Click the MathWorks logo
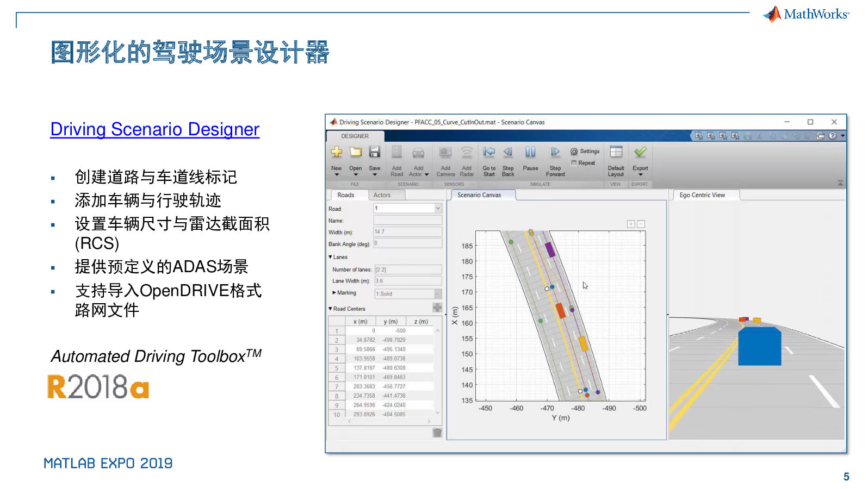The image size is (868, 489). [x=806, y=14]
